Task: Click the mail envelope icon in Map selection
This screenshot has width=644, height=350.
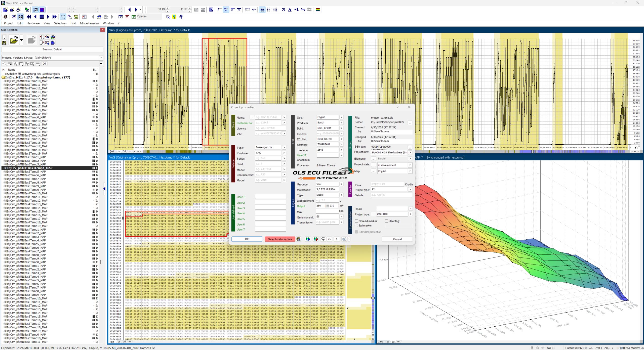Action: click(x=47, y=43)
